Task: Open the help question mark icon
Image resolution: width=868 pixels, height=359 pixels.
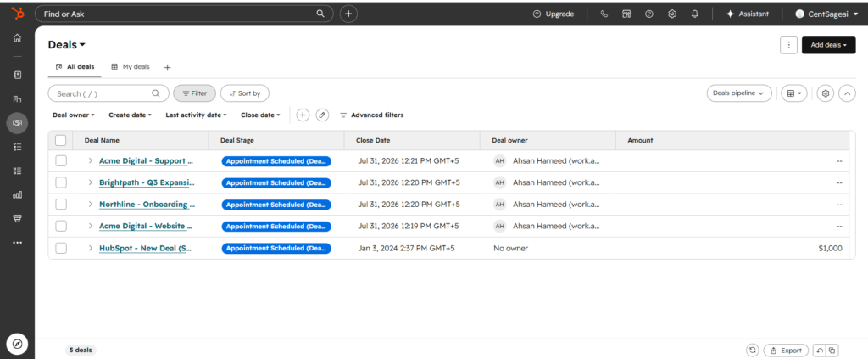Action: [x=649, y=14]
